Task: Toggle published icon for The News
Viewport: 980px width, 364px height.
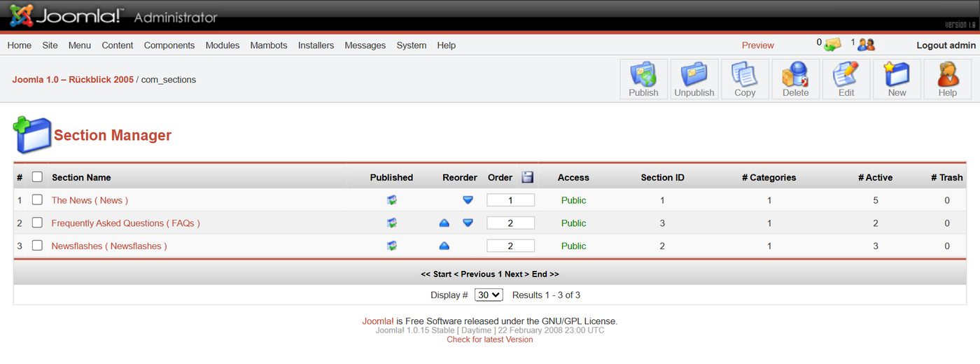Action: (x=392, y=200)
